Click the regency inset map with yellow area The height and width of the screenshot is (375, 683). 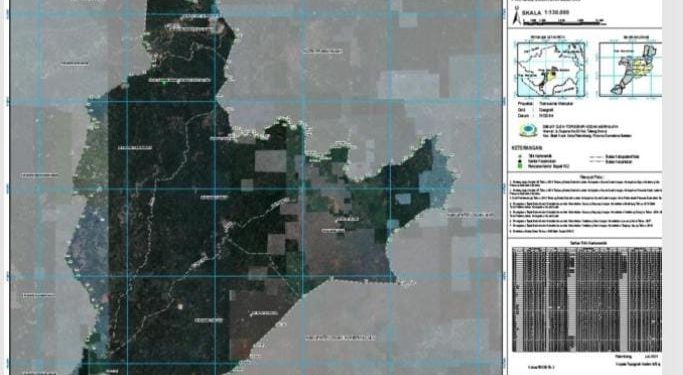[631, 69]
